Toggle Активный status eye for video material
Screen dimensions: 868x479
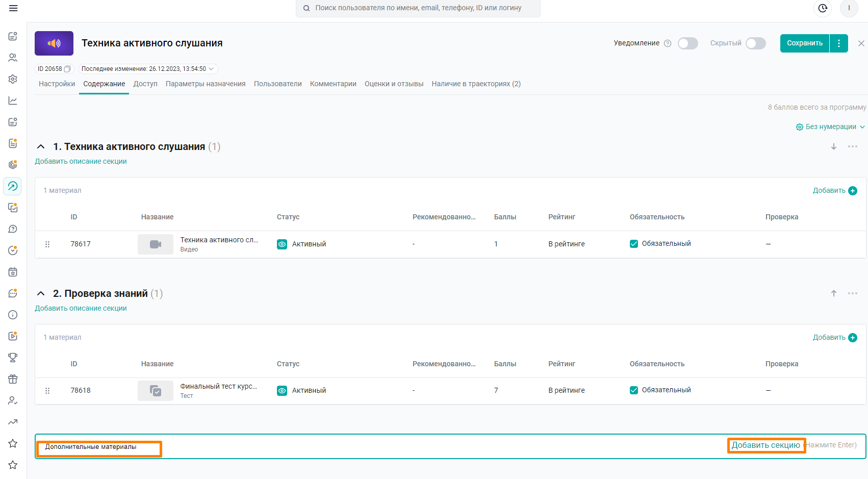click(282, 244)
